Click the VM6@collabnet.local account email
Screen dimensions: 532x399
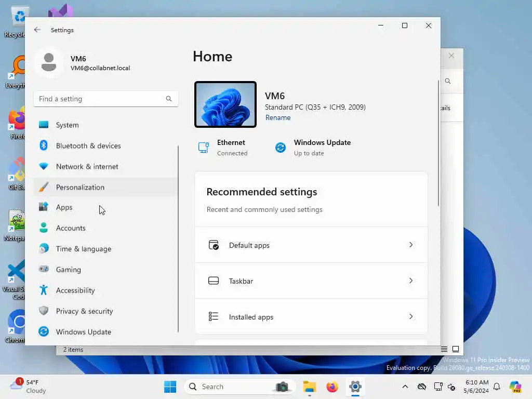tap(100, 68)
